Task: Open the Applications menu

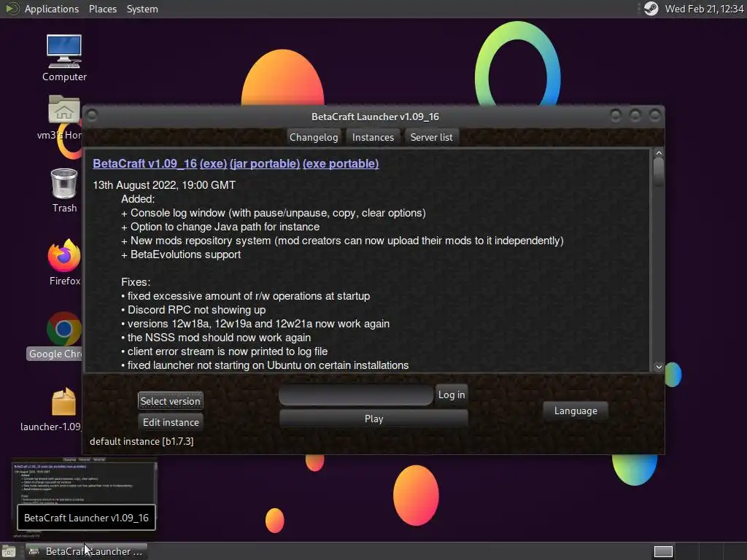Action: (52, 9)
